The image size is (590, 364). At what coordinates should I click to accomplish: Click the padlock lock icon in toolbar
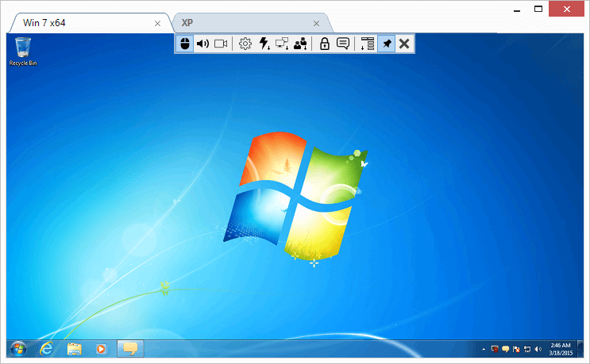point(324,44)
